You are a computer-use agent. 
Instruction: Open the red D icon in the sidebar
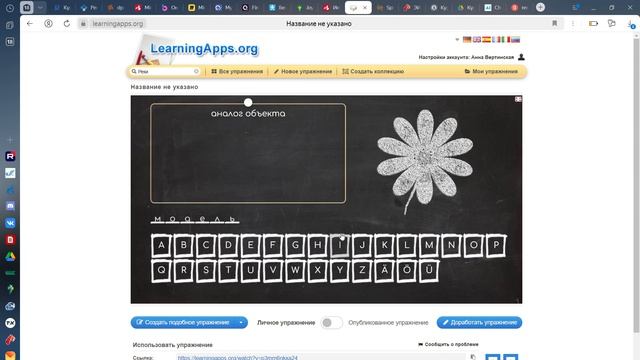pos(10,240)
